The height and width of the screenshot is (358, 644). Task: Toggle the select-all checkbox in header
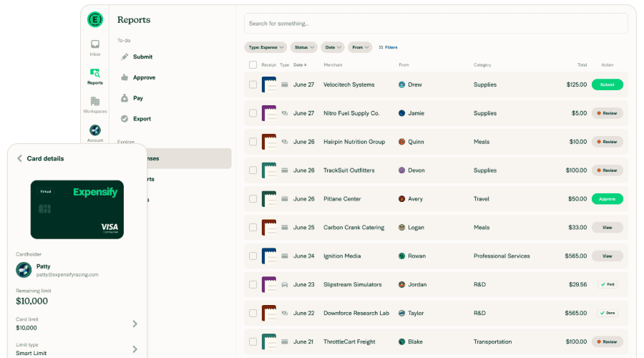253,65
